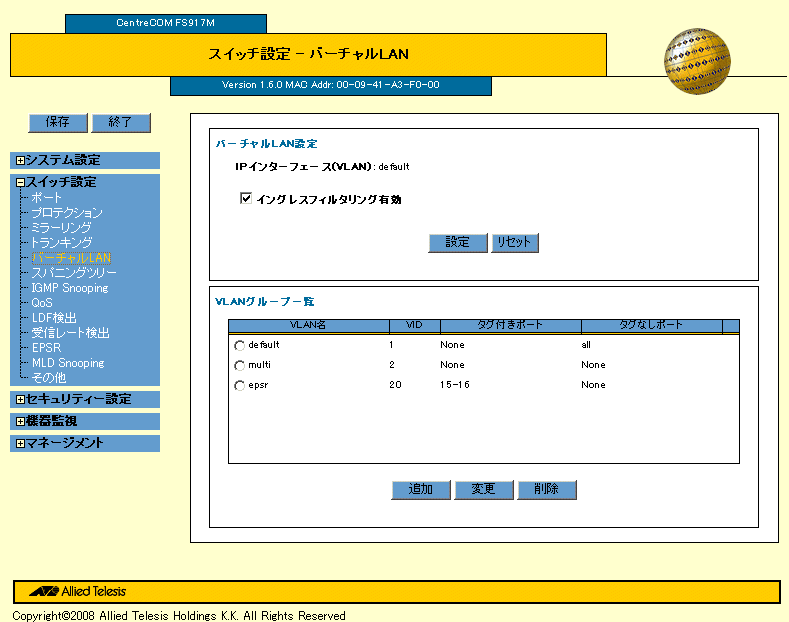Click the バーチャルLAN設定 section heading
This screenshot has height=622, width=789.
click(267, 144)
